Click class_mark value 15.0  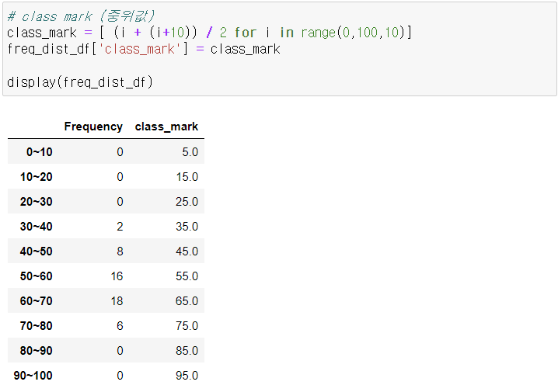click(x=187, y=177)
